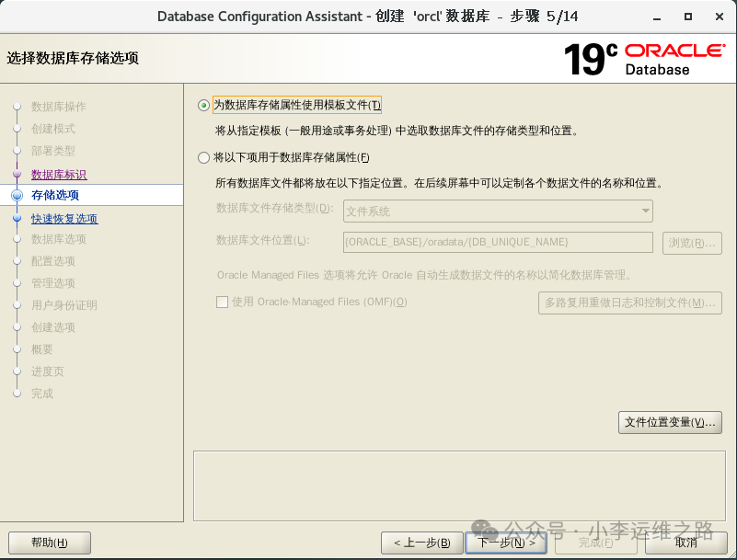Click the 用户身份证明 step label
This screenshot has height=560, width=737.
(x=63, y=305)
